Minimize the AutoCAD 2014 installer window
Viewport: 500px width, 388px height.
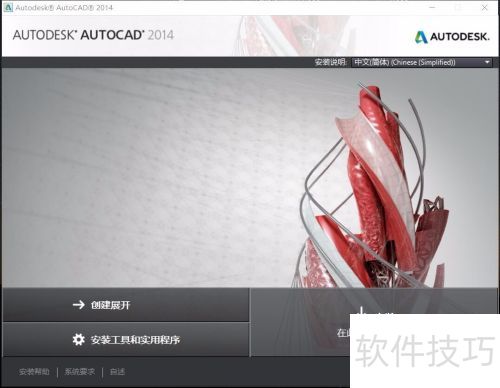[432, 7]
